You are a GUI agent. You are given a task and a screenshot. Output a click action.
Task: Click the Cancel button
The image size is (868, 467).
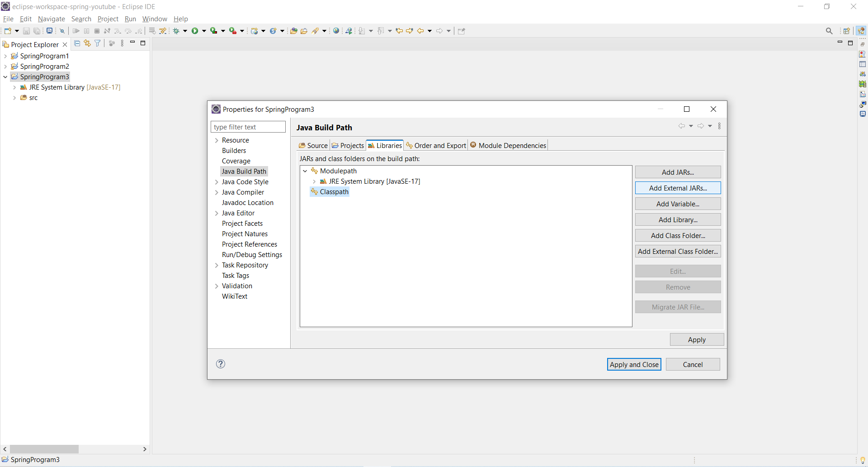[x=693, y=364]
